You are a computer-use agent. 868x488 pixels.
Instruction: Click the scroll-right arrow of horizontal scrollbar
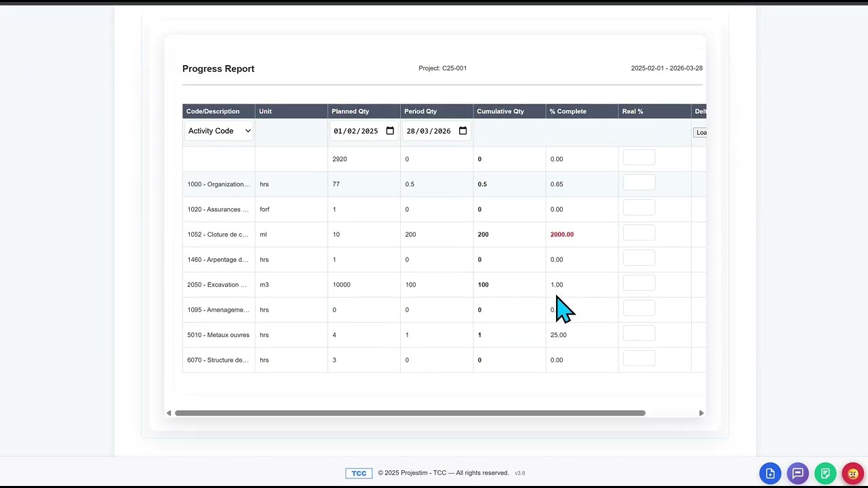pos(701,413)
